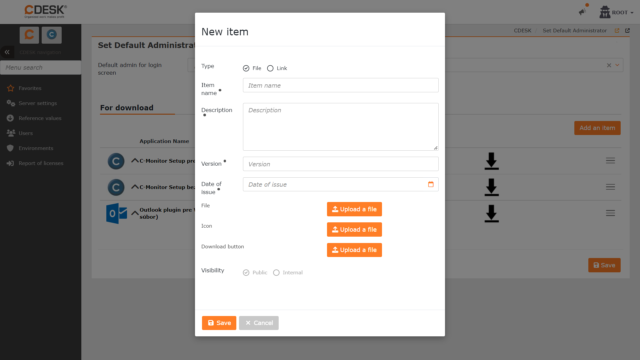
Task: Choose Public visibility option
Action: coord(246,272)
